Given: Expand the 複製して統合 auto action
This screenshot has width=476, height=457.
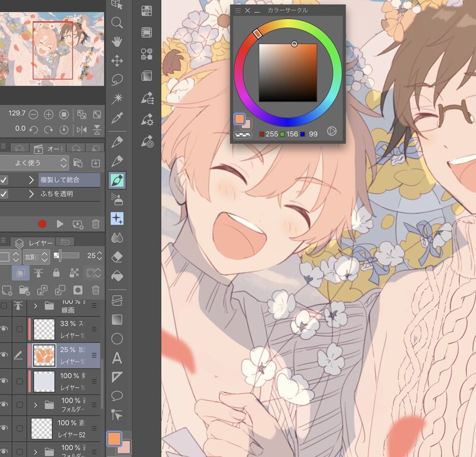Looking at the screenshot, I should 31,180.
